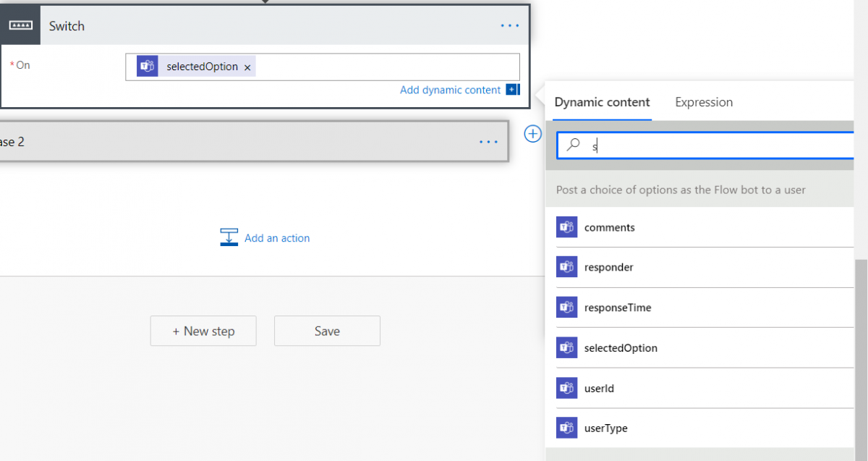Viewport: 868px width, 461px height.
Task: Click the circled plus to add a new case
Action: click(x=532, y=133)
